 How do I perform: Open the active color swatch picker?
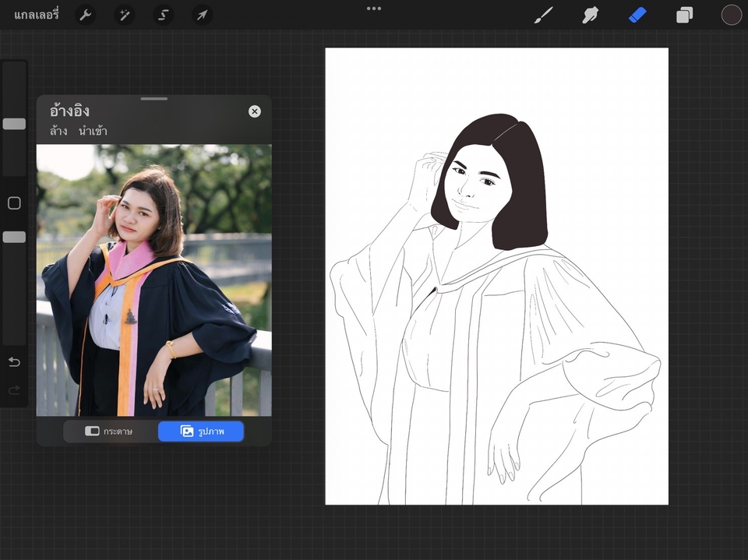click(731, 15)
